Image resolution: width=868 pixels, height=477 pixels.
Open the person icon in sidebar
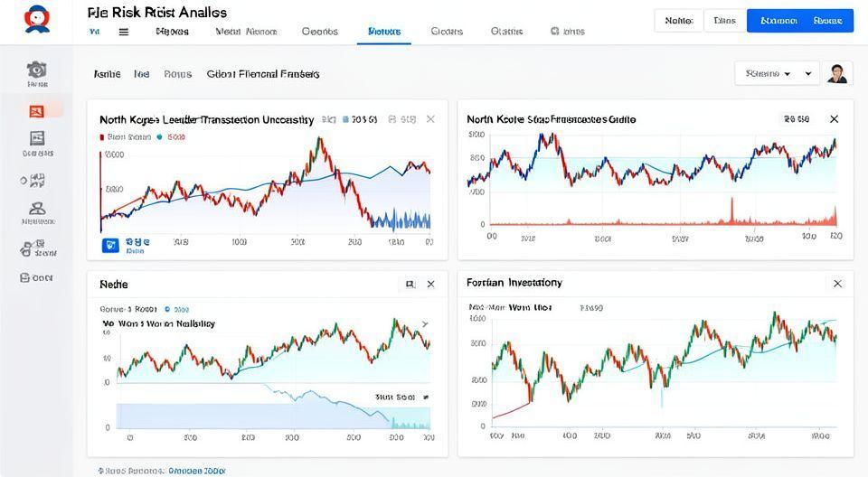coord(37,209)
